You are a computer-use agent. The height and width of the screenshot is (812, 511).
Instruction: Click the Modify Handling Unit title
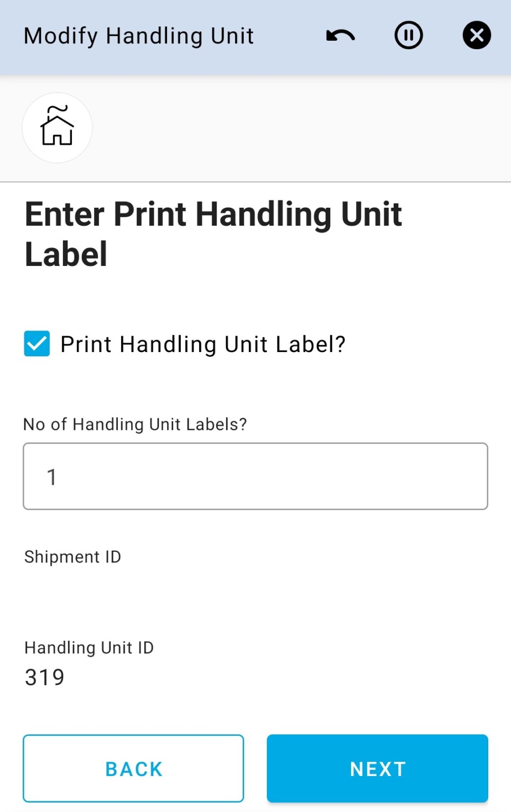coord(139,35)
